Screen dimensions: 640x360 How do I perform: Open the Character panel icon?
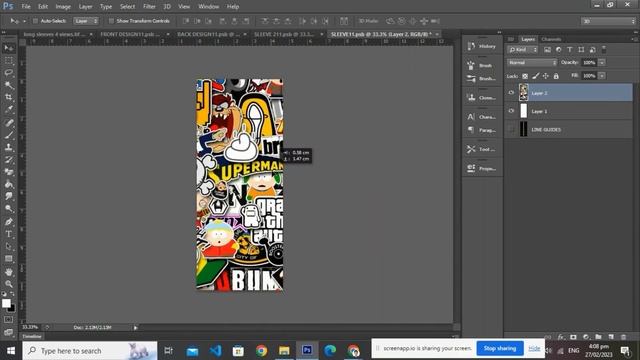click(471, 117)
